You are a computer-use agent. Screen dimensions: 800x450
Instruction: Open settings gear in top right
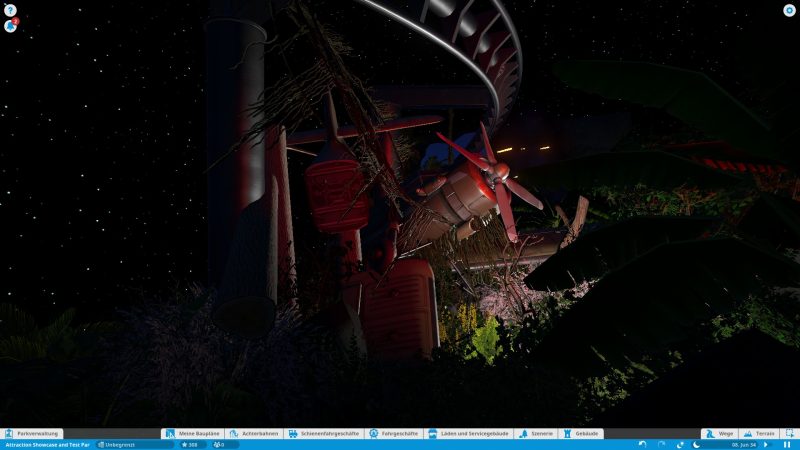[789, 10]
